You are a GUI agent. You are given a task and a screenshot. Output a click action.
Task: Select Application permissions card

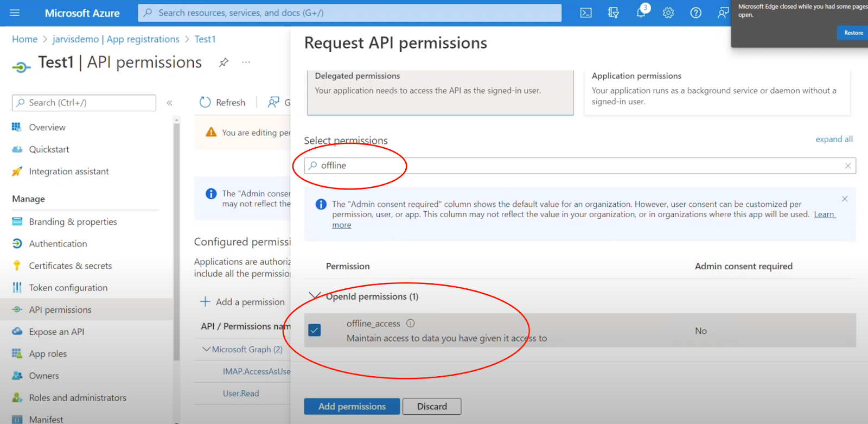pyautogui.click(x=717, y=92)
